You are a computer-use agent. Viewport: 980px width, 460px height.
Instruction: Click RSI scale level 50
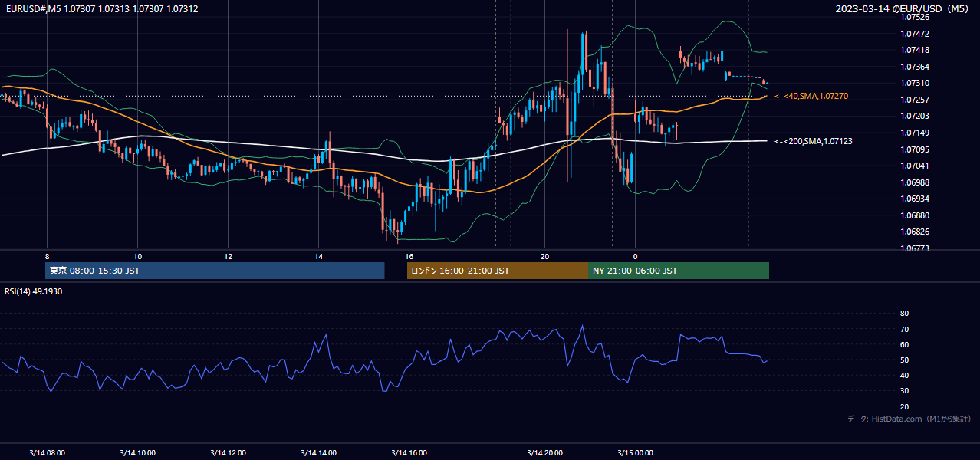904,360
